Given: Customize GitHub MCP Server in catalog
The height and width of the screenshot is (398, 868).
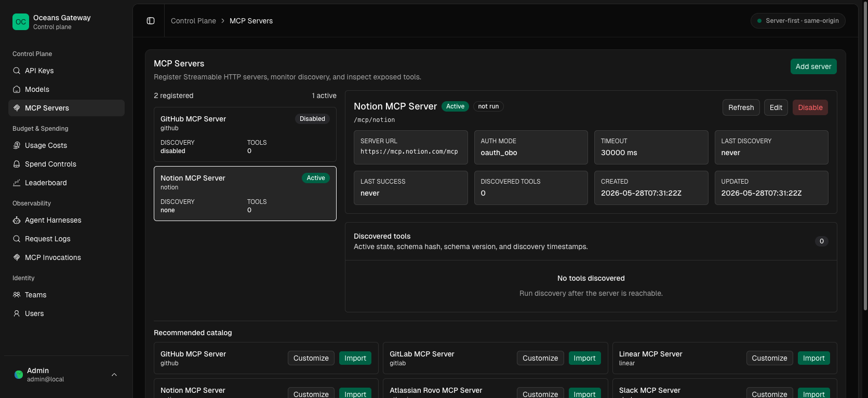Looking at the screenshot, I should [311, 358].
